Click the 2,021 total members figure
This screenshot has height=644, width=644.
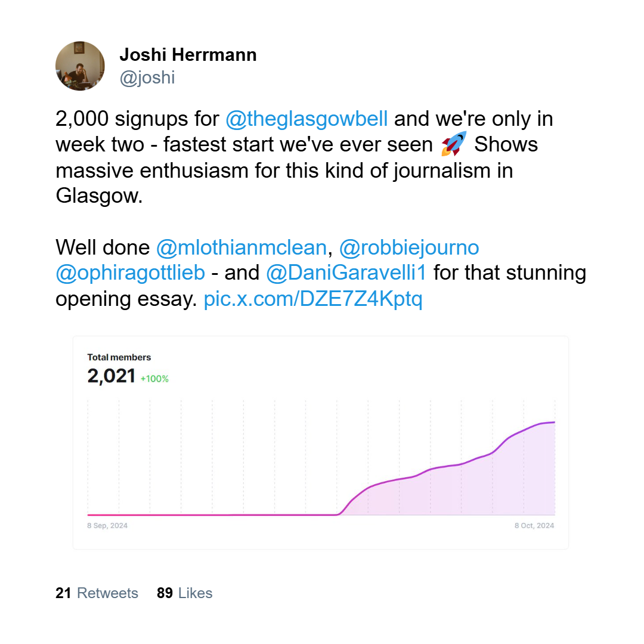click(x=112, y=376)
